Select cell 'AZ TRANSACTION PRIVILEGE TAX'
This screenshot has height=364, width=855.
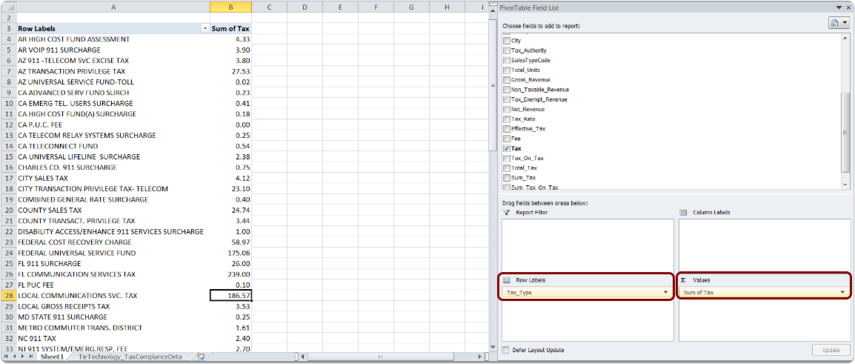pos(113,71)
